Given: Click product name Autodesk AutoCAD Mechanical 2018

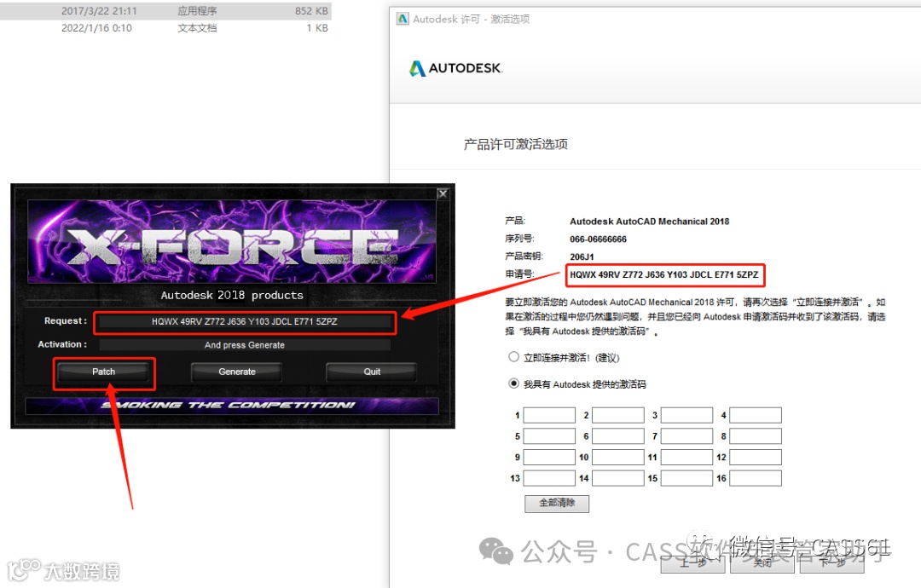Looking at the screenshot, I should (649, 222).
